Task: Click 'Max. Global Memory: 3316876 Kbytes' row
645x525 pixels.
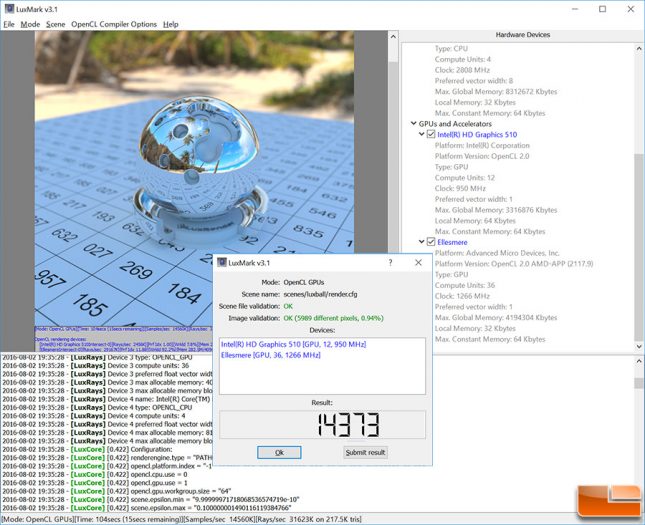Action: tap(496, 210)
